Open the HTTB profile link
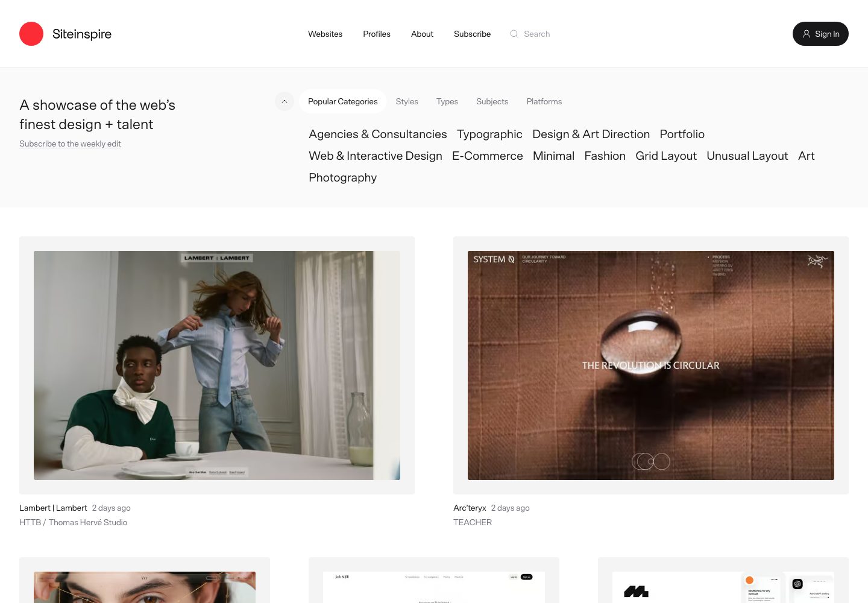The image size is (868, 603). coord(30,522)
